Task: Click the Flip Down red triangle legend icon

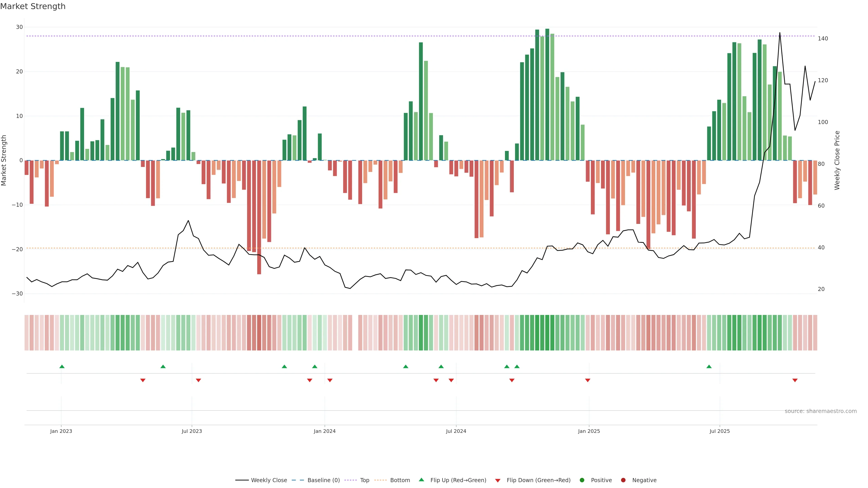Action: [x=498, y=480]
